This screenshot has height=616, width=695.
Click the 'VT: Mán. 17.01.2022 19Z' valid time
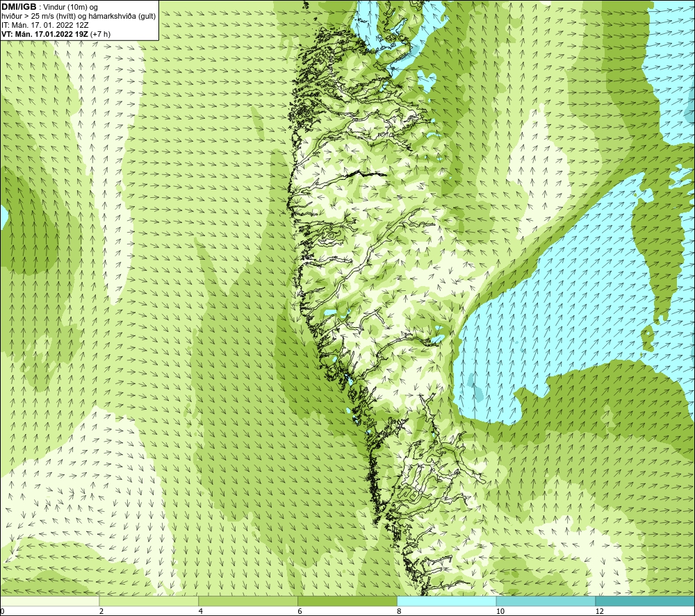(44, 34)
